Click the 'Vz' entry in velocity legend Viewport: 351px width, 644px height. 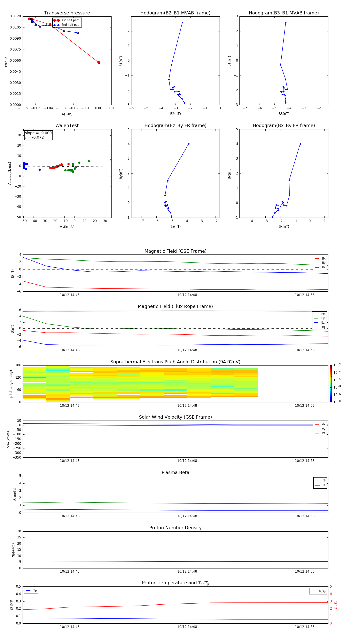320,433
